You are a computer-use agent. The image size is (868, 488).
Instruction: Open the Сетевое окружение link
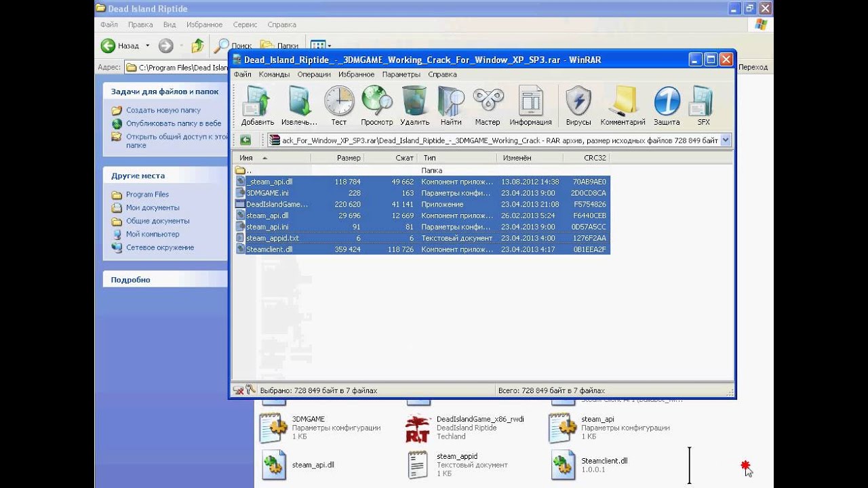coord(160,247)
